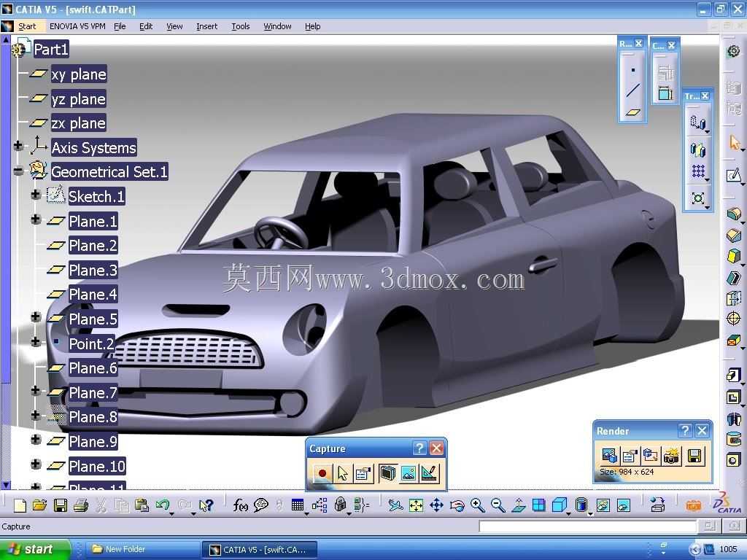Expand the Plane.5 tree node
The image size is (747, 560).
(x=36, y=316)
